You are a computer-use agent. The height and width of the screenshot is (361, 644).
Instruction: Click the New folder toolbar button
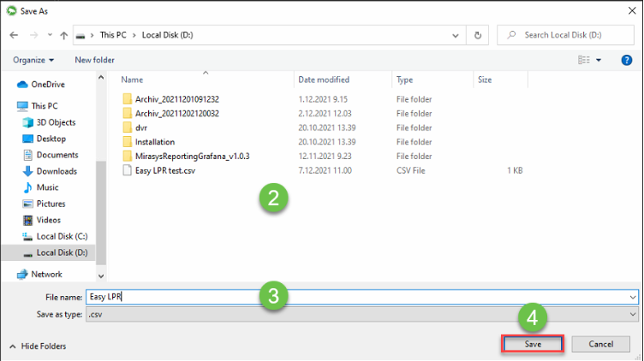94,60
